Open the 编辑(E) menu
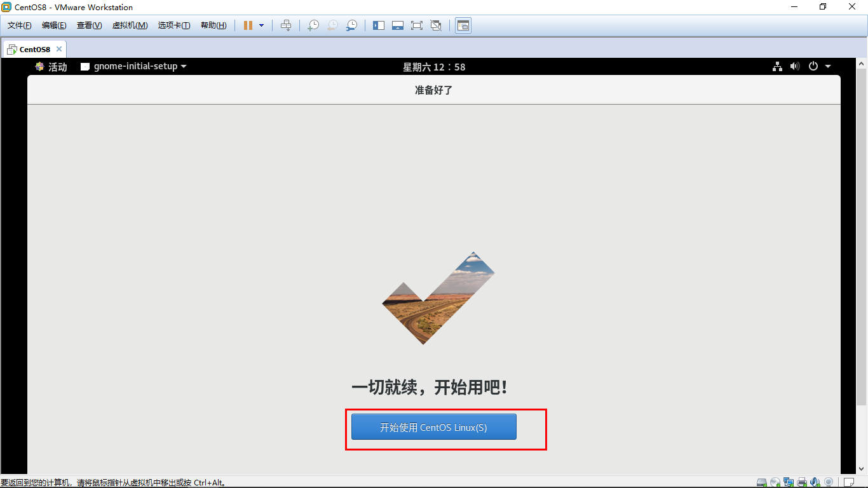The width and height of the screenshot is (868, 488). (x=54, y=25)
